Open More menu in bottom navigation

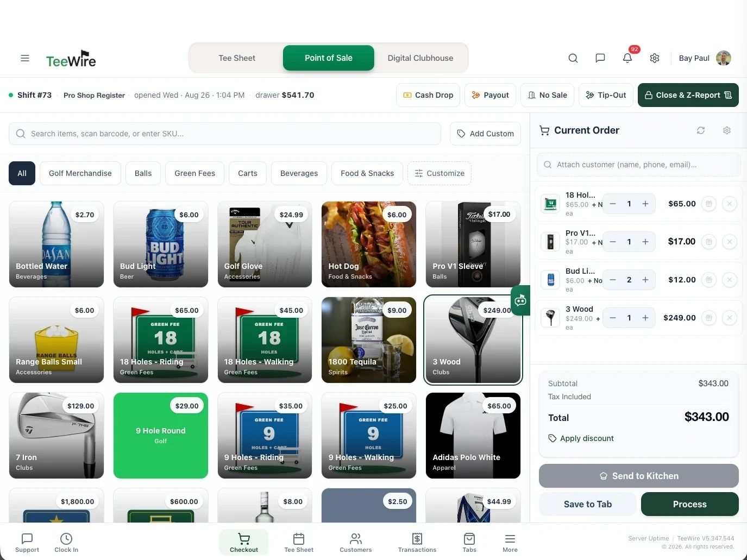click(x=510, y=542)
